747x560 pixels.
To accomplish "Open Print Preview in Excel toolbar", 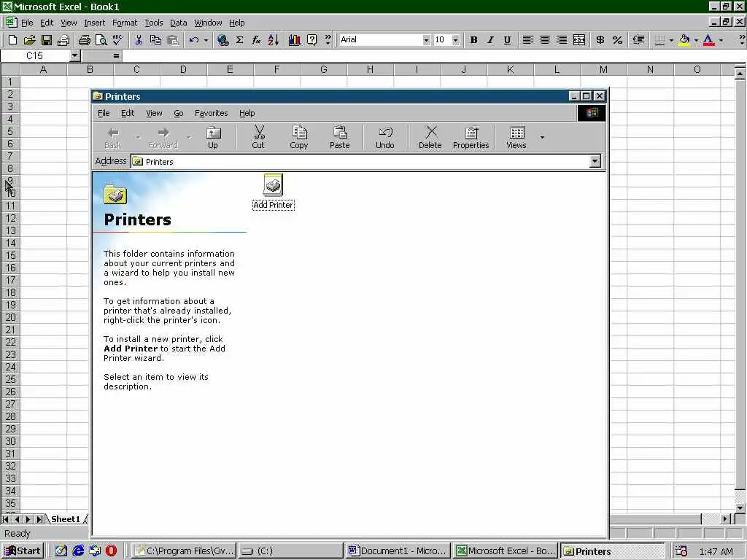I will click(101, 40).
